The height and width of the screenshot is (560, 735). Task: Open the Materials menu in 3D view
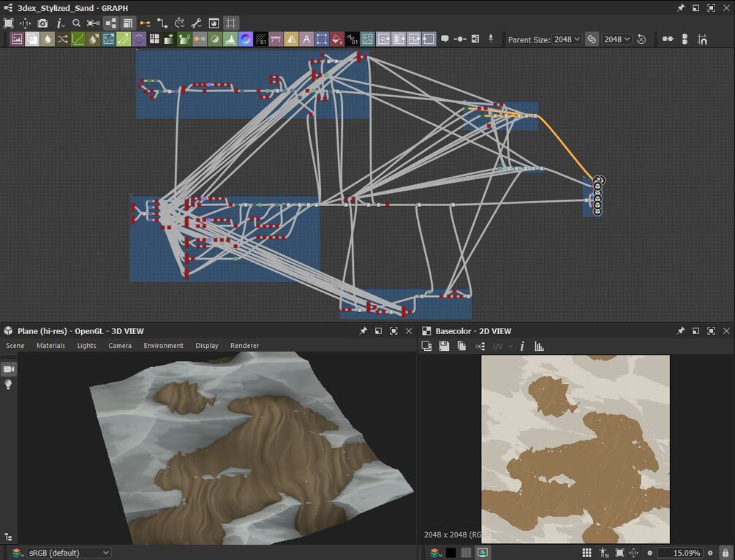50,346
